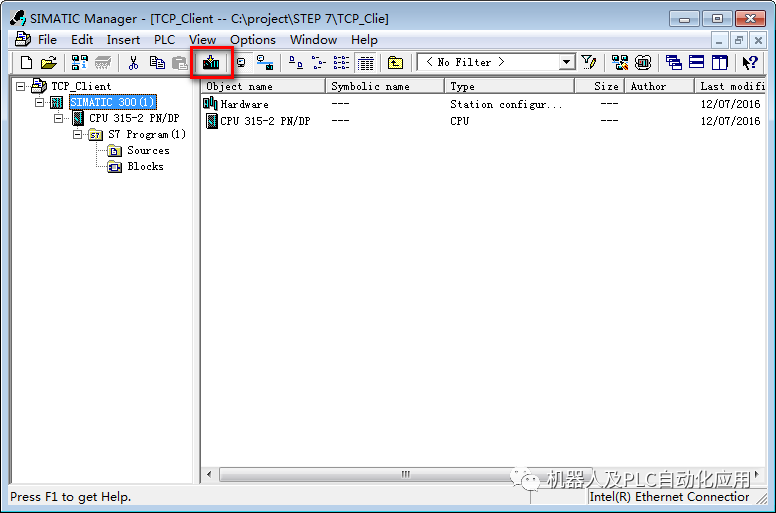Toggle the Details view icon
Screen dimensions: 776x513
pos(366,62)
